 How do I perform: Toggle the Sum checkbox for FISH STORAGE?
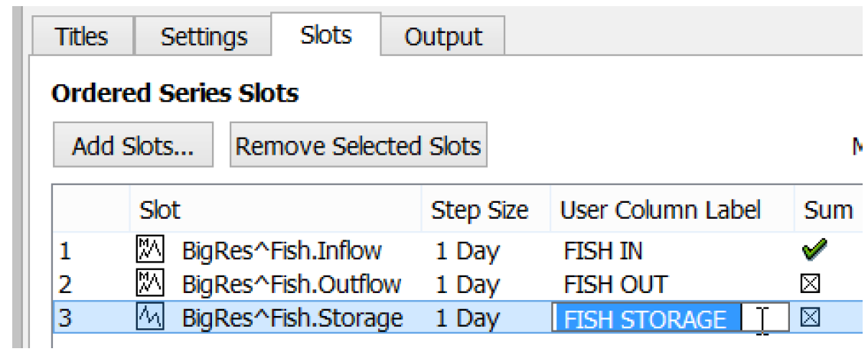tap(810, 318)
